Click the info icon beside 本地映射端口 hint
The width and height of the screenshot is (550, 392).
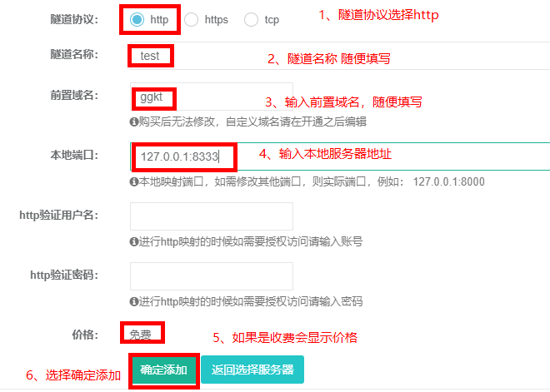click(133, 181)
